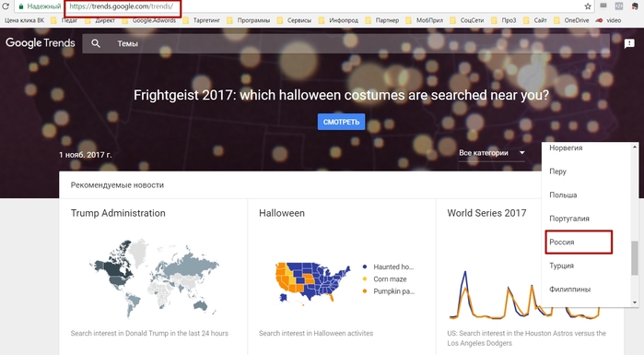Viewport: 644px width, 355px height.
Task: Click the country list scroll up arrow
Action: [x=635, y=147]
